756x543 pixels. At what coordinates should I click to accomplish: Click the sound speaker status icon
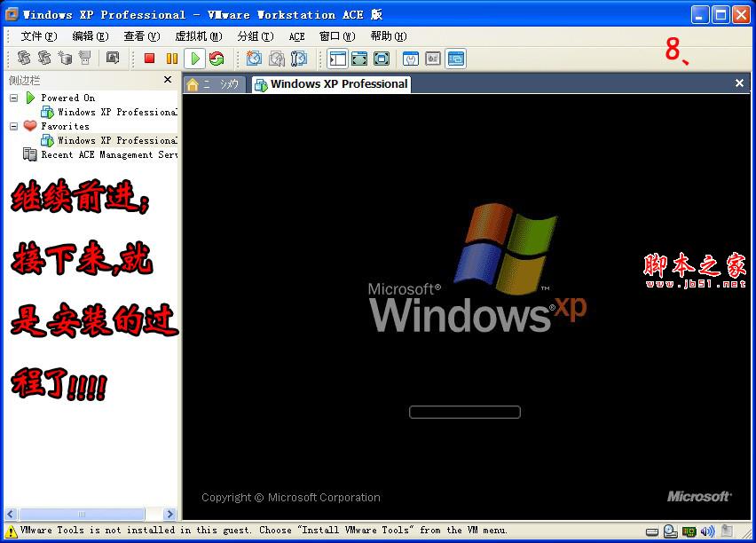[707, 531]
